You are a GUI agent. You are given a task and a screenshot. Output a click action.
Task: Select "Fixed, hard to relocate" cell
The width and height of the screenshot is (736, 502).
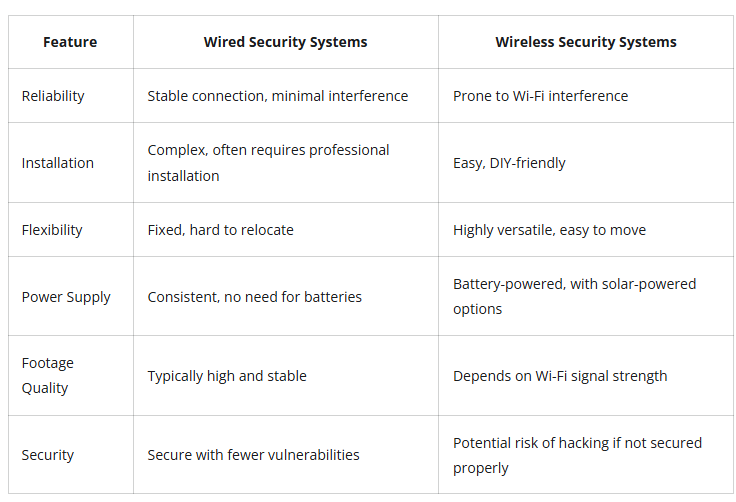click(x=220, y=230)
